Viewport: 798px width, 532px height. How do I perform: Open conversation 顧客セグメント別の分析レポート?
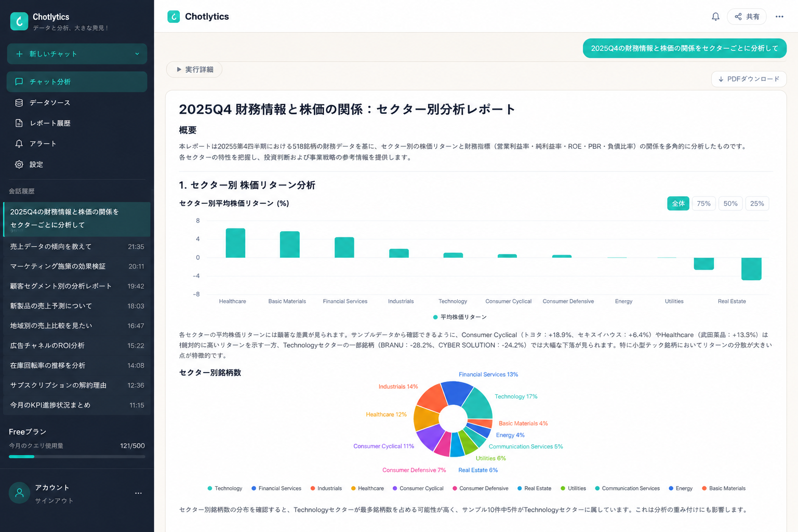77,286
